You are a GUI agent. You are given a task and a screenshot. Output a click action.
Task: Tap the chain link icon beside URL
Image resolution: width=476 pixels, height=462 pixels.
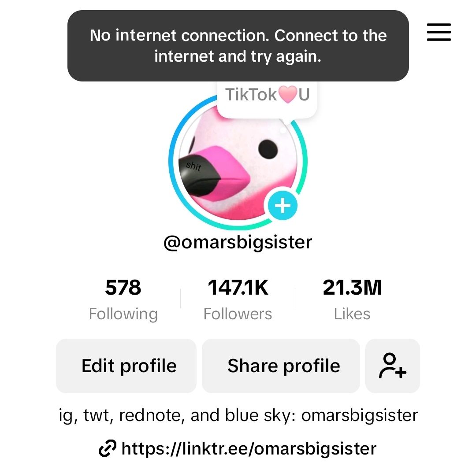click(x=108, y=448)
